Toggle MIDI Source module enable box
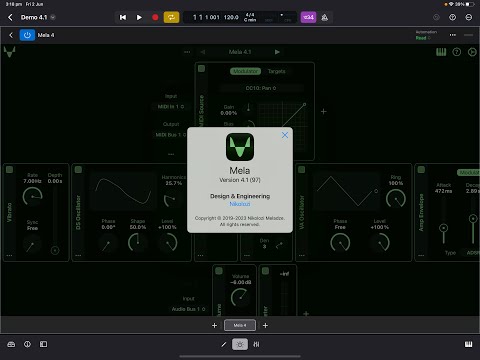This screenshot has height=360, width=480. tap(201, 69)
